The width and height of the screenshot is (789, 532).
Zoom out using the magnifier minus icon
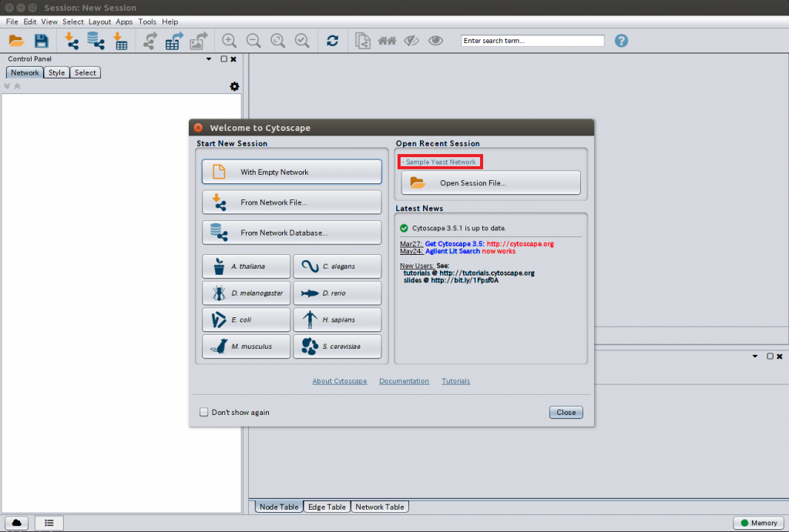253,41
